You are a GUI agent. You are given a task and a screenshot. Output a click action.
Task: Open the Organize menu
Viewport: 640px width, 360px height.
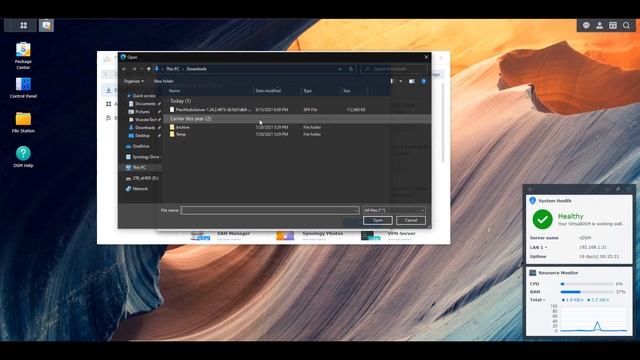click(133, 81)
